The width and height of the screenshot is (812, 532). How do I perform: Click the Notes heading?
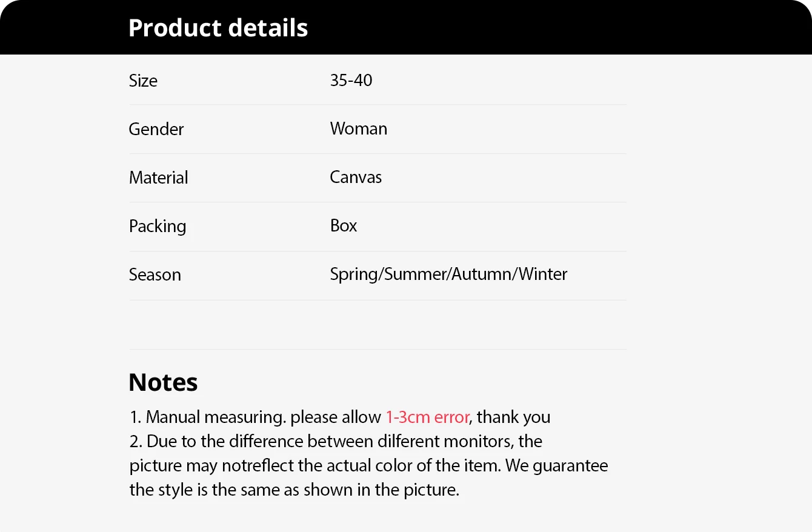[163, 382]
